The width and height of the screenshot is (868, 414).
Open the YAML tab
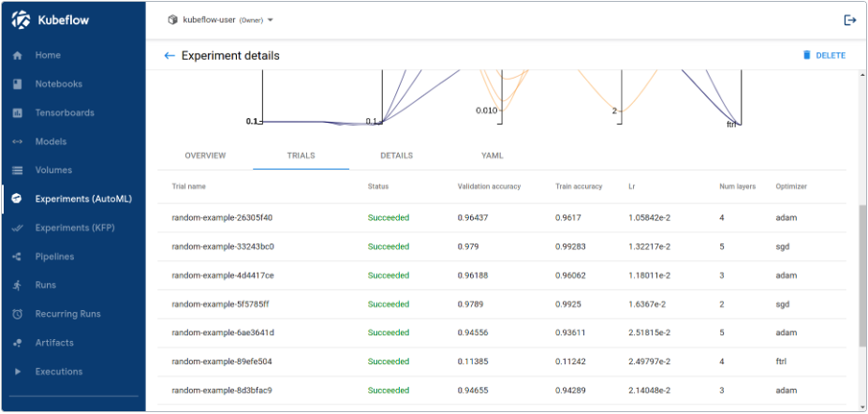pyautogui.click(x=493, y=155)
